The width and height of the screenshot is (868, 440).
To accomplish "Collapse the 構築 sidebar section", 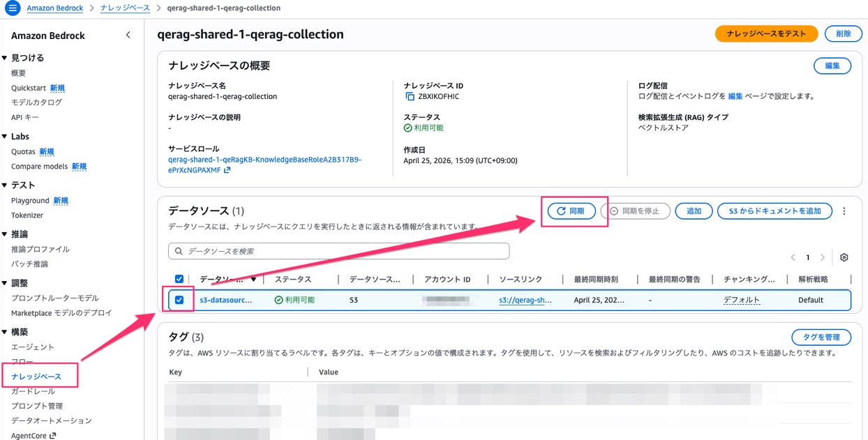I will pos(4,332).
